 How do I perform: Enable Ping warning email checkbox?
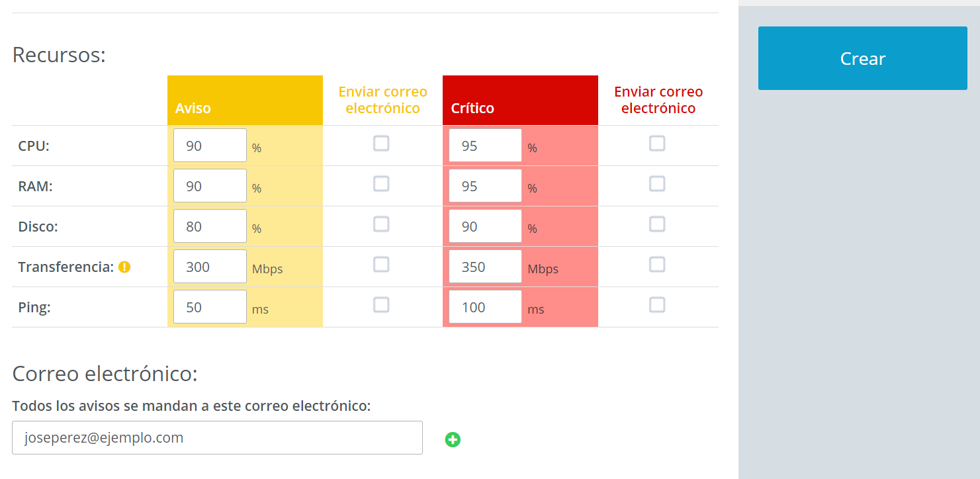click(381, 305)
